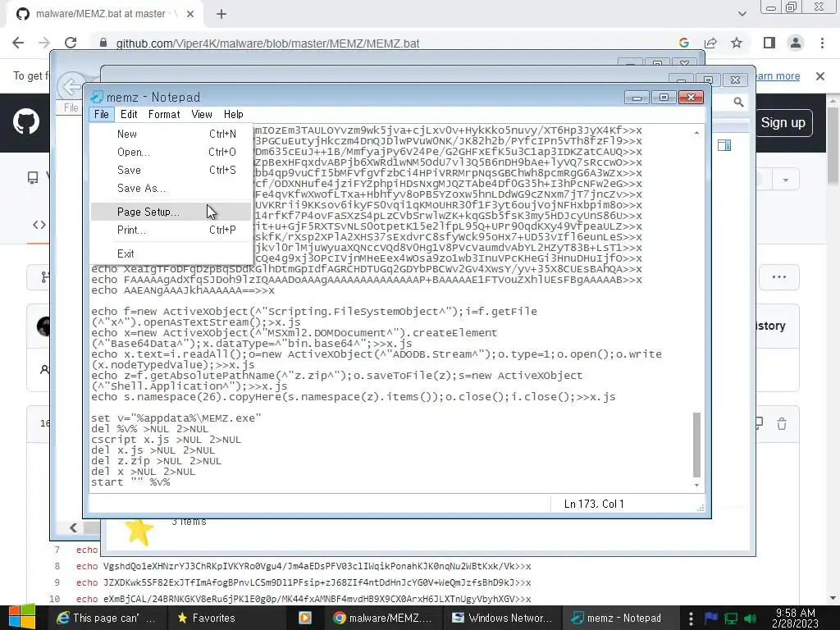The image size is (840, 630).
Task: Click the tray flag Action Center icon
Action: point(711,619)
